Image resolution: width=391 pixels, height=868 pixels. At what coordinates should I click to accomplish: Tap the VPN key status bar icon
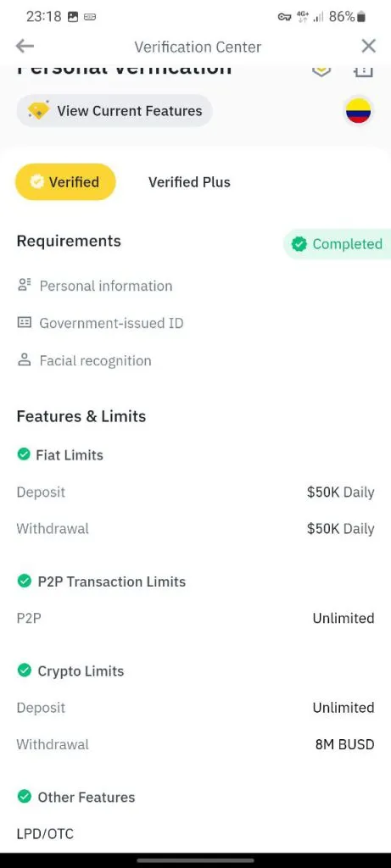click(284, 17)
